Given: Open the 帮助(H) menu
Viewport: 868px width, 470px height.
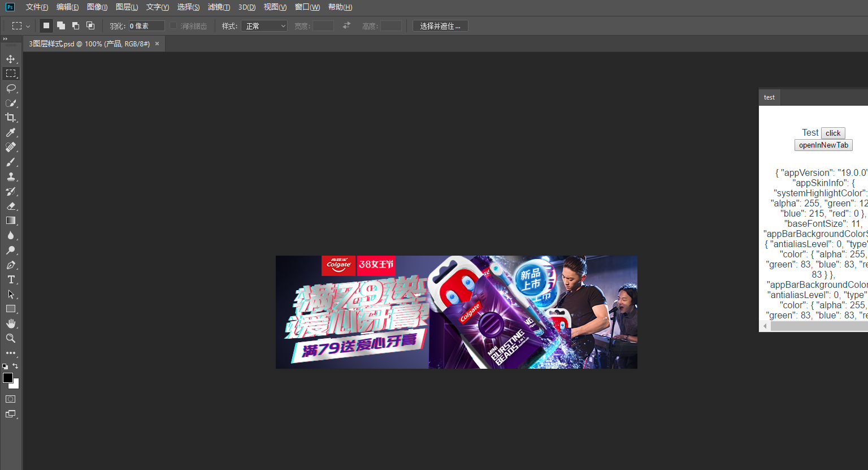Looking at the screenshot, I should coord(340,7).
